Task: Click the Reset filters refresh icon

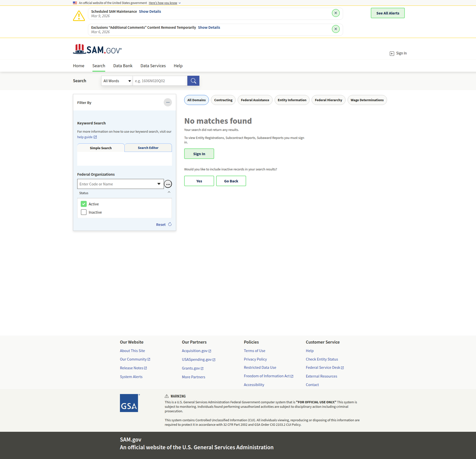Action: (170, 224)
